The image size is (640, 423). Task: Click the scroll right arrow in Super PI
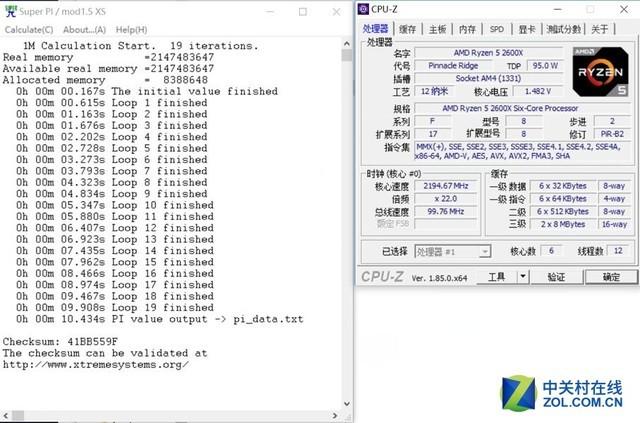(335, 416)
